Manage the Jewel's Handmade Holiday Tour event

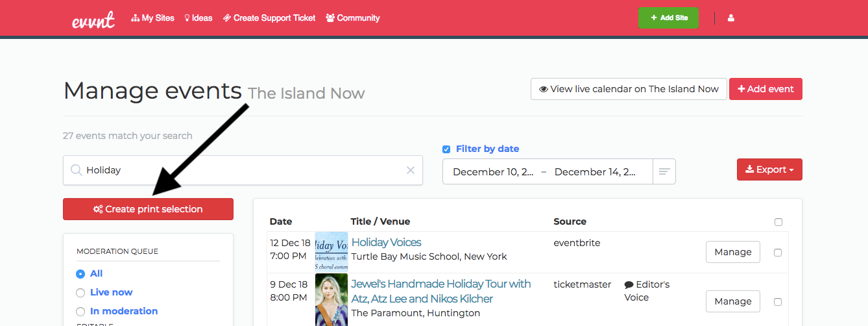click(733, 301)
